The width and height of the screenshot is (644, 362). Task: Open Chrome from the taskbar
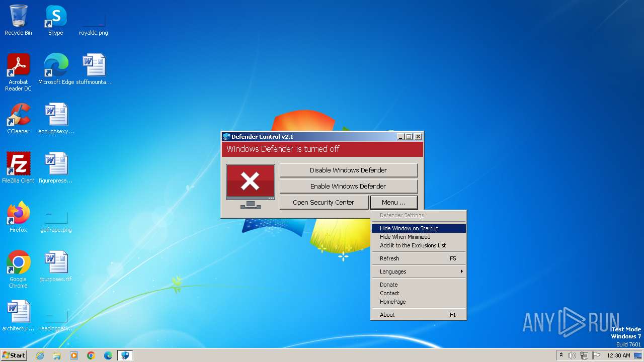pos(91,355)
